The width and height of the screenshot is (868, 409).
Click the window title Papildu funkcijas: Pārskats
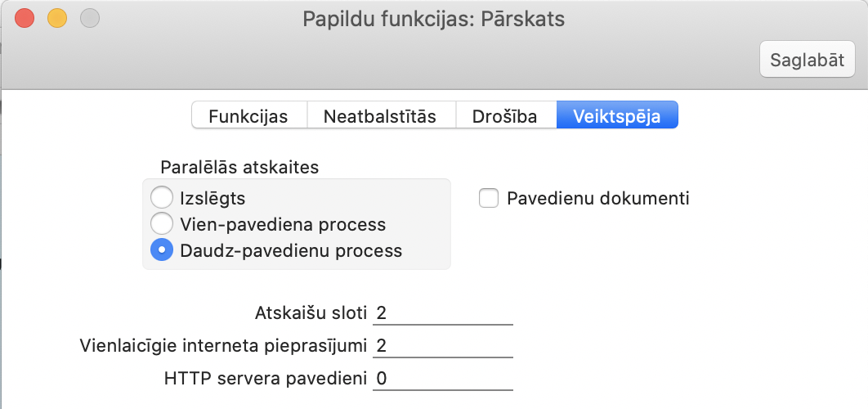[x=433, y=18]
